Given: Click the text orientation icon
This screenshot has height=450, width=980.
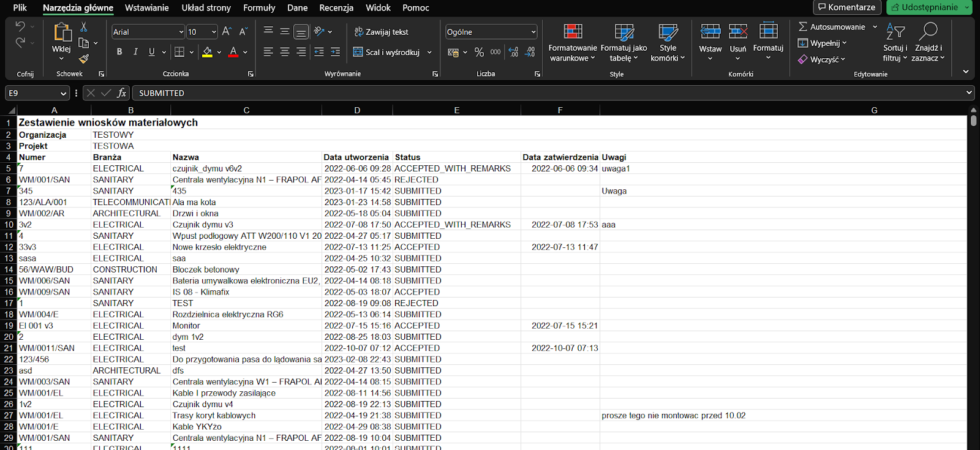Looking at the screenshot, I should click(319, 31).
